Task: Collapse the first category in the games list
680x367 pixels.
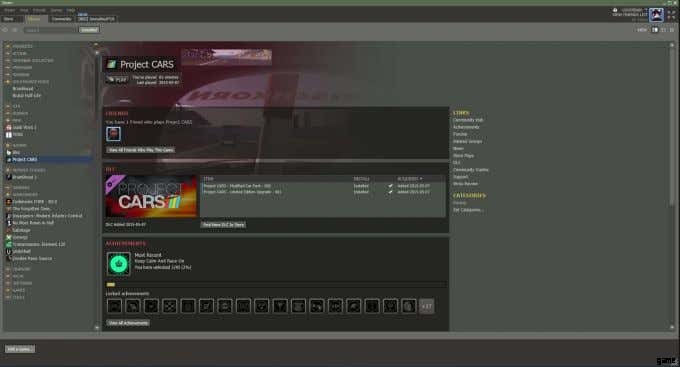Action: (x=7, y=46)
